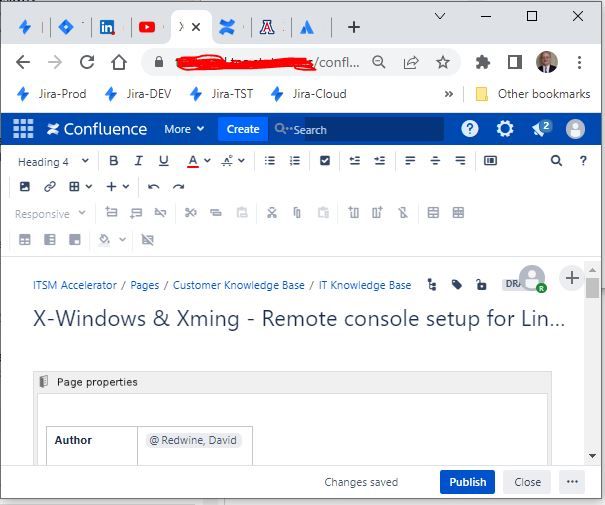Open user profile avatar menu in Confluence
Screen dimensions: 605x505
[x=575, y=129]
